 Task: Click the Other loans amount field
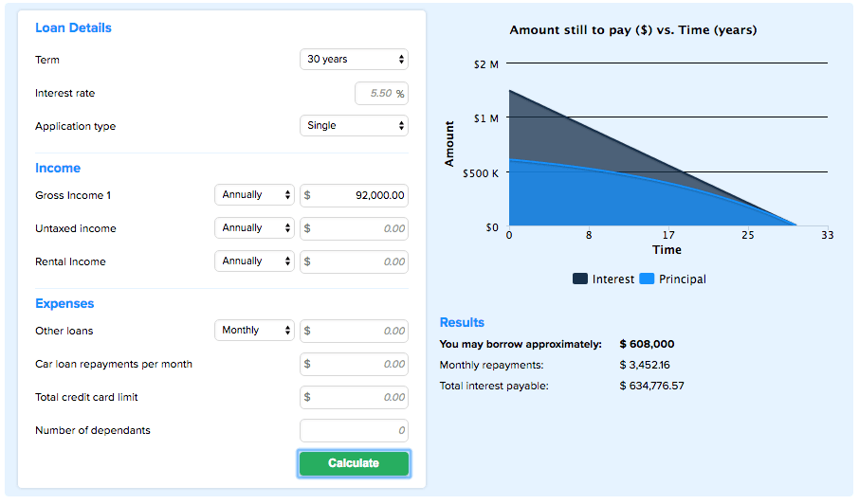362,332
